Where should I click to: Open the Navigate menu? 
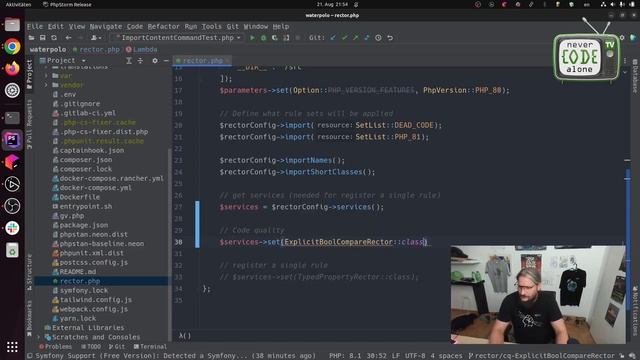[106, 27]
